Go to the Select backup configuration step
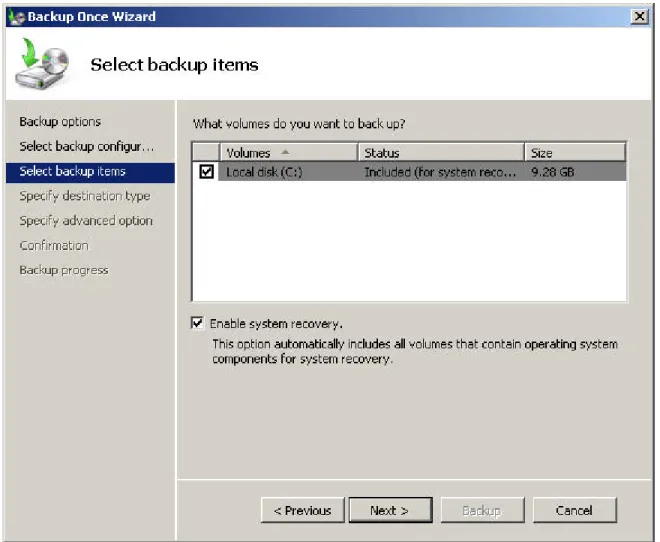Image resolution: width=660 pixels, height=542 pixels. point(87,146)
